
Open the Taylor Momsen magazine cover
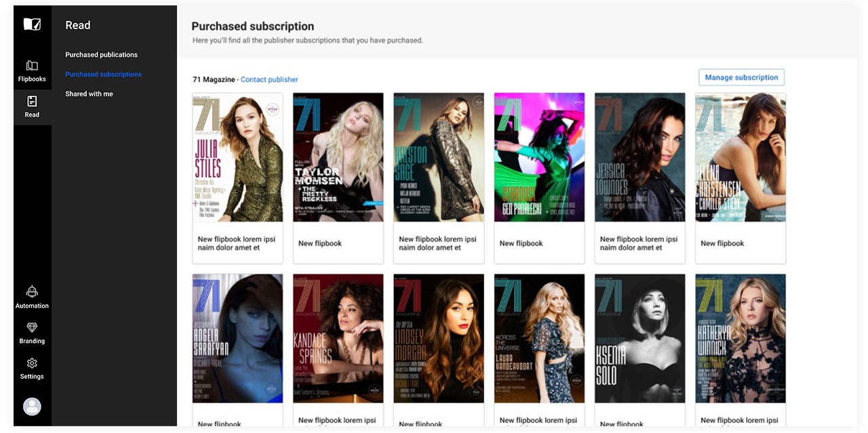click(338, 157)
